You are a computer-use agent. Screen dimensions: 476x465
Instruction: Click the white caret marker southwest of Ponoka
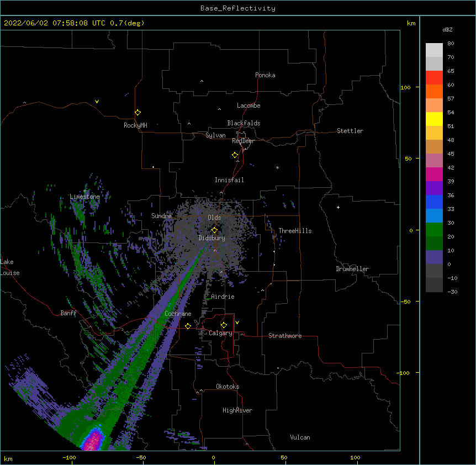point(202,81)
